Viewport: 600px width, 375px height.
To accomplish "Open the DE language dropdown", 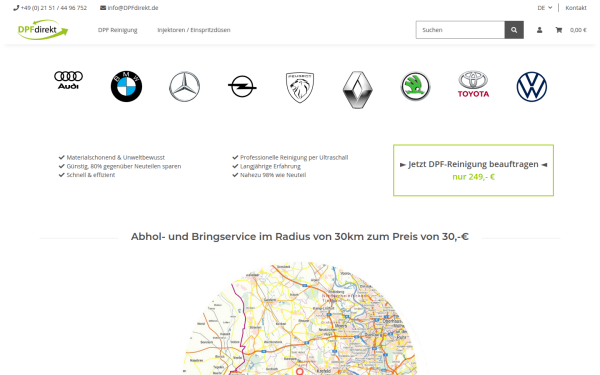I will click(x=545, y=8).
